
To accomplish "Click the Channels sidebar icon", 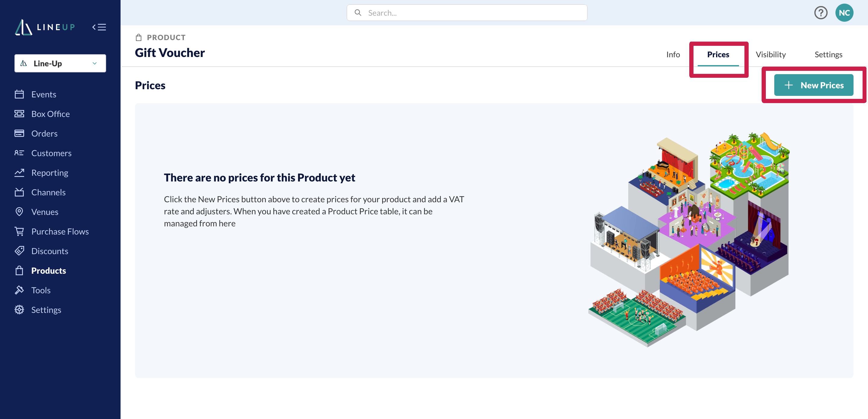I will click(19, 192).
